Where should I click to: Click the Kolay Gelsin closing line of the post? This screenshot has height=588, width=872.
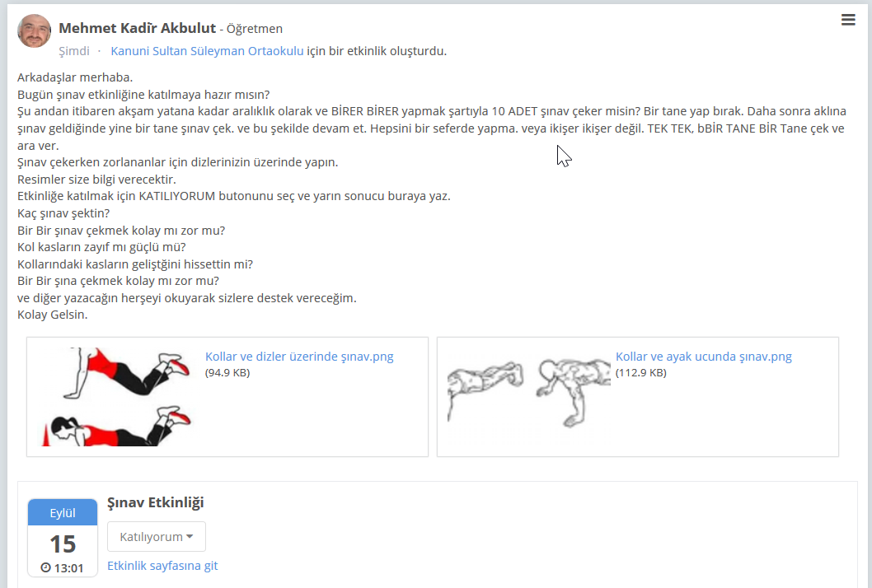click(52, 315)
